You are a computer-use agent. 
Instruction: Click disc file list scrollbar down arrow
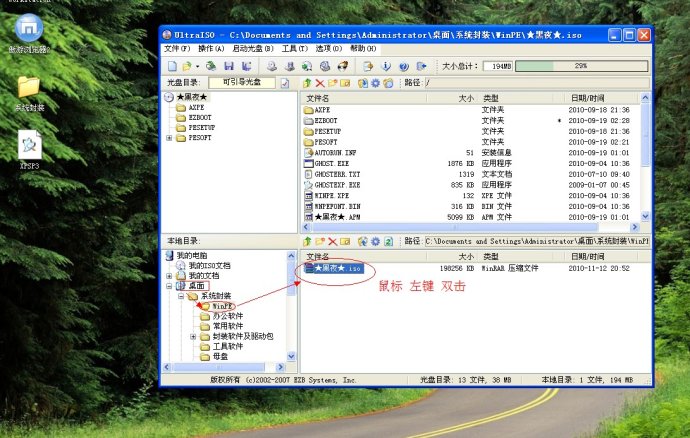(x=645, y=216)
